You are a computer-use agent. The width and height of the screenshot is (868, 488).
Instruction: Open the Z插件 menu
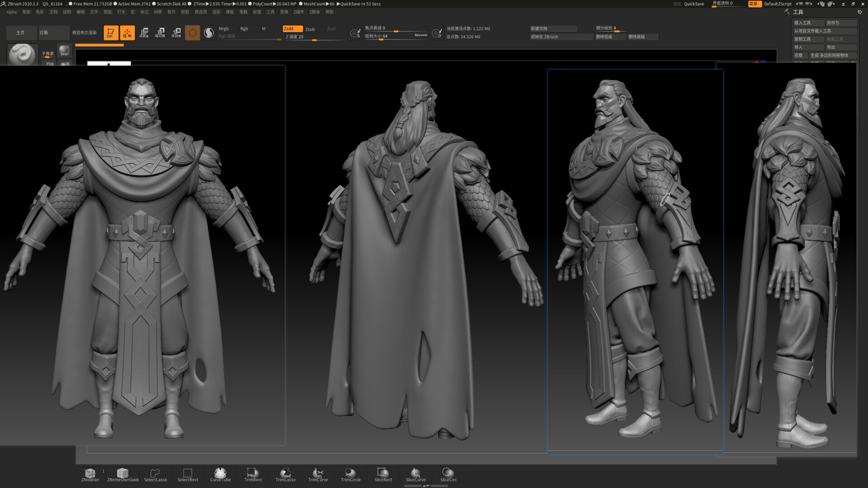299,12
